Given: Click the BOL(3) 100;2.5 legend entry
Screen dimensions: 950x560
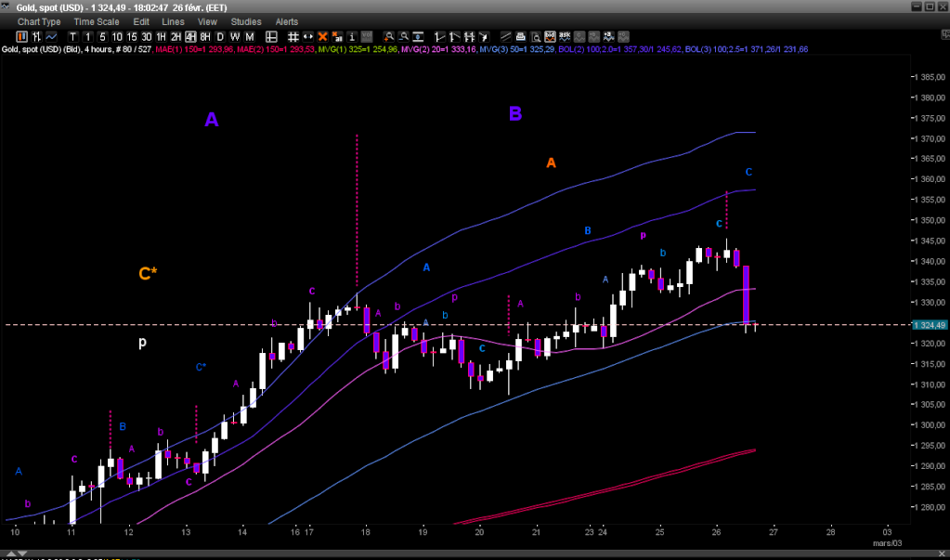Looking at the screenshot, I should [x=747, y=50].
